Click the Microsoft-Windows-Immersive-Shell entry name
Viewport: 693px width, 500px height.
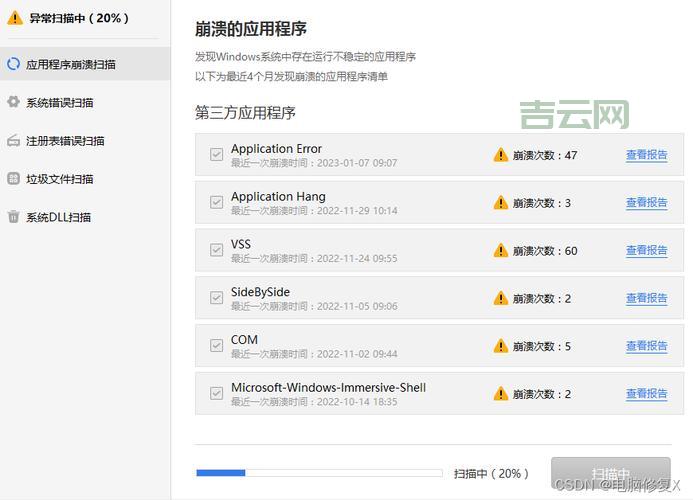[x=328, y=387]
